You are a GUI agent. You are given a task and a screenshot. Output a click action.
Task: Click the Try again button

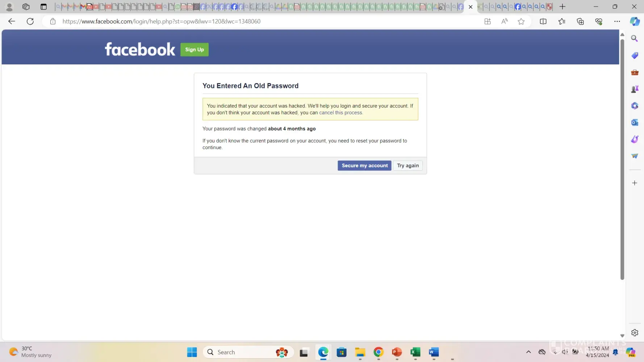click(x=408, y=165)
